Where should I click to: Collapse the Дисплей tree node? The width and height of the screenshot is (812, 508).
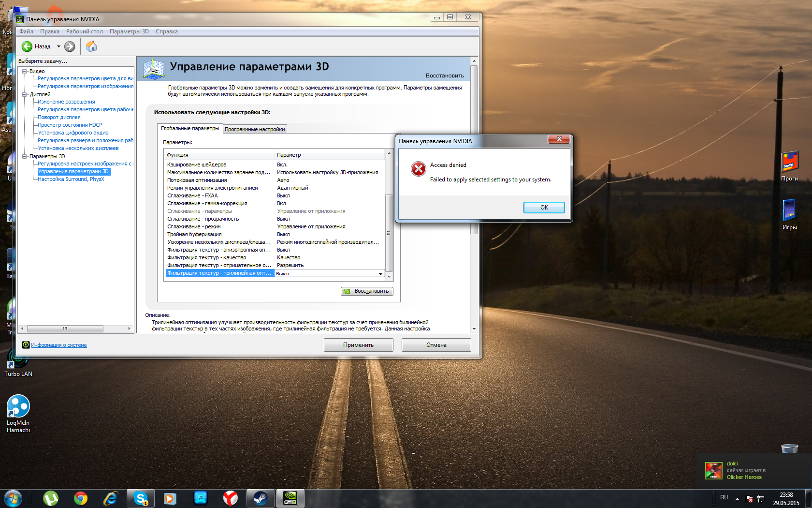pos(25,94)
